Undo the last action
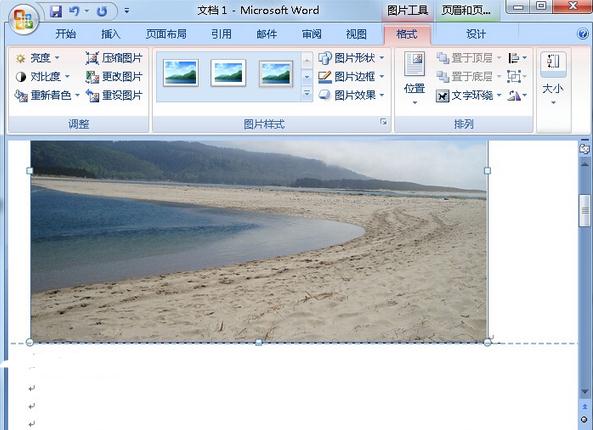Viewport: 593px width, 430px height. tap(74, 11)
